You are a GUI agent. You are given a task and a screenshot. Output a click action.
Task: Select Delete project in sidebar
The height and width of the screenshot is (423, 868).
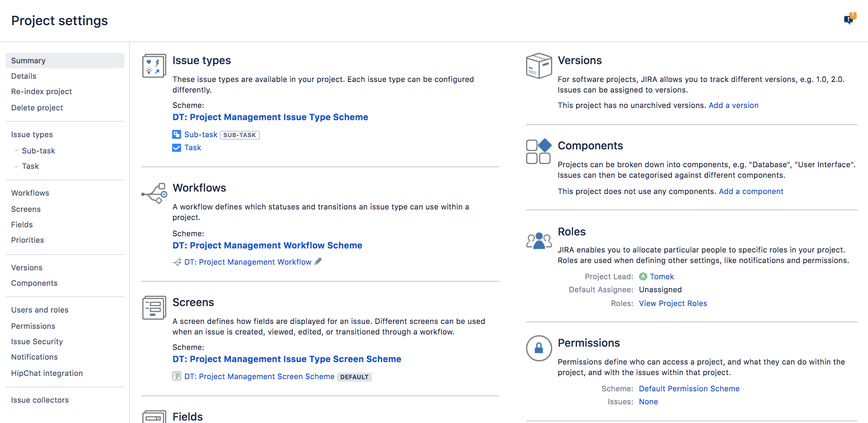coord(37,108)
